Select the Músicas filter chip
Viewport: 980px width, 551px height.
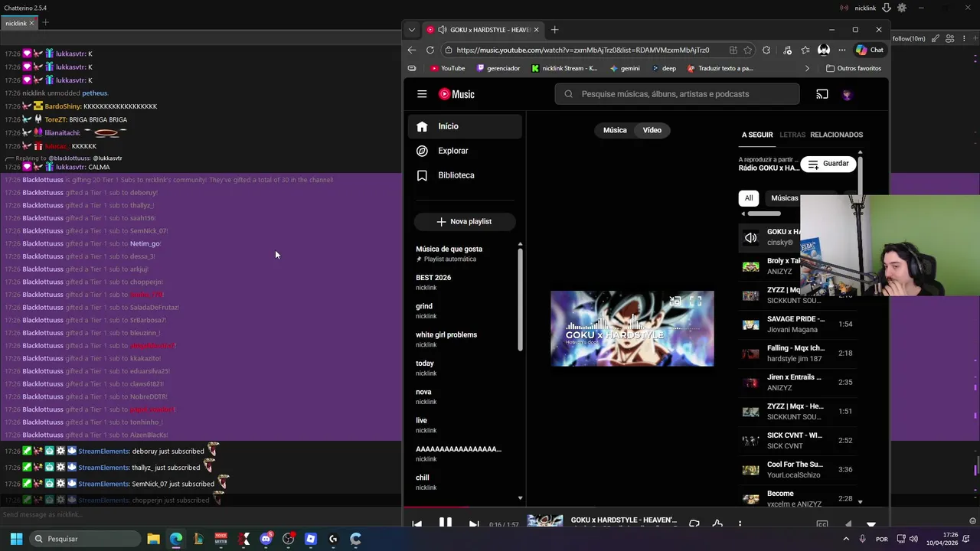[x=784, y=198]
